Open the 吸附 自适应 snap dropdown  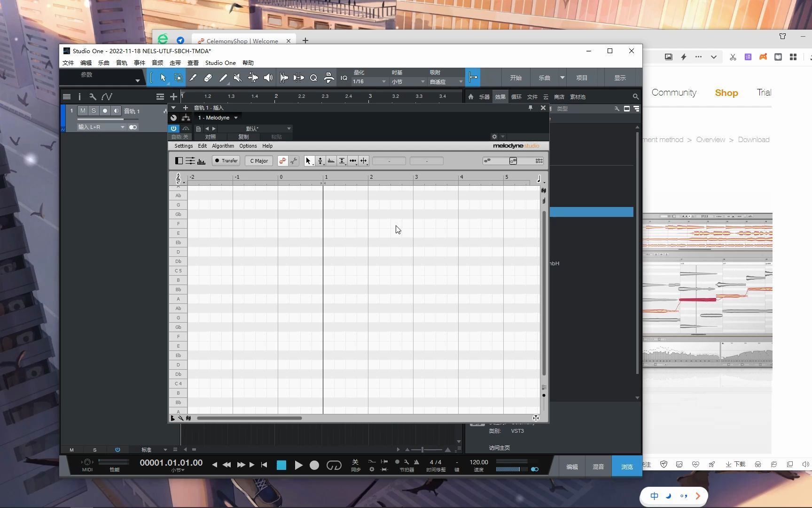[x=446, y=81]
